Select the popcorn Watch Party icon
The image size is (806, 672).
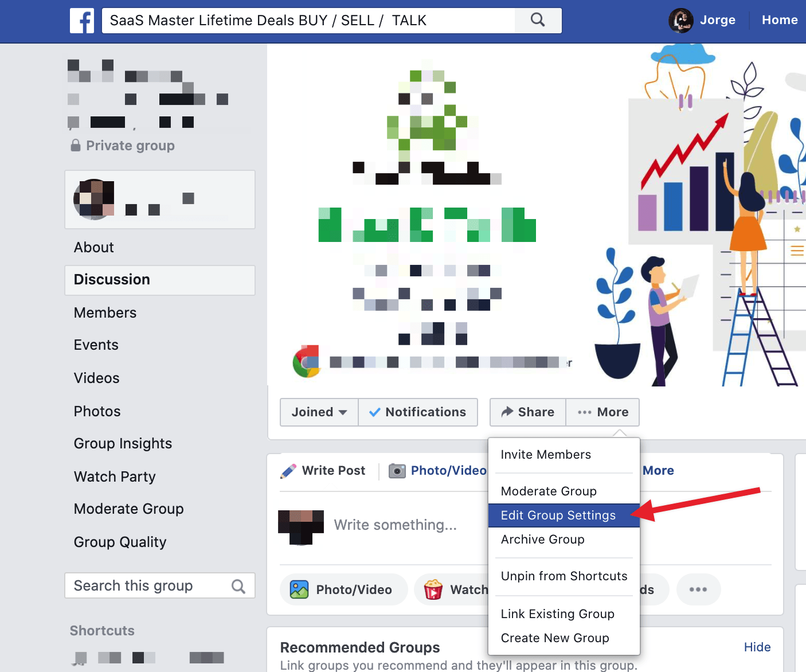tap(433, 589)
